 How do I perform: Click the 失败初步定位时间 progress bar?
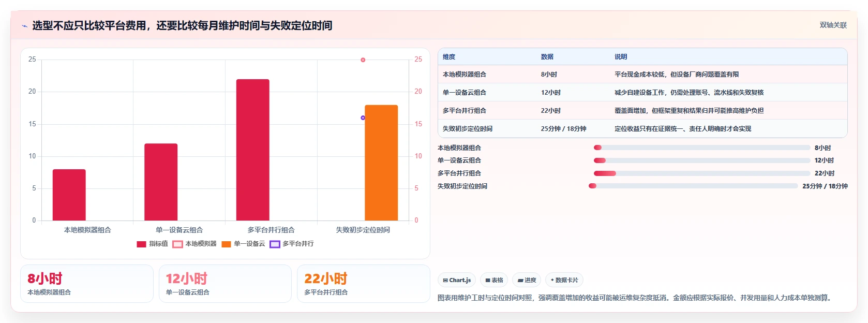point(693,186)
